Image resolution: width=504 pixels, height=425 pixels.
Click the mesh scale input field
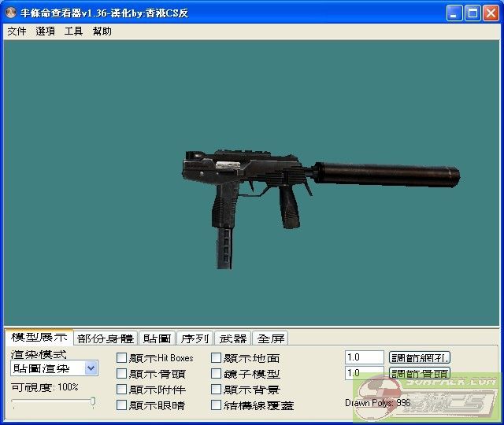[x=364, y=357]
